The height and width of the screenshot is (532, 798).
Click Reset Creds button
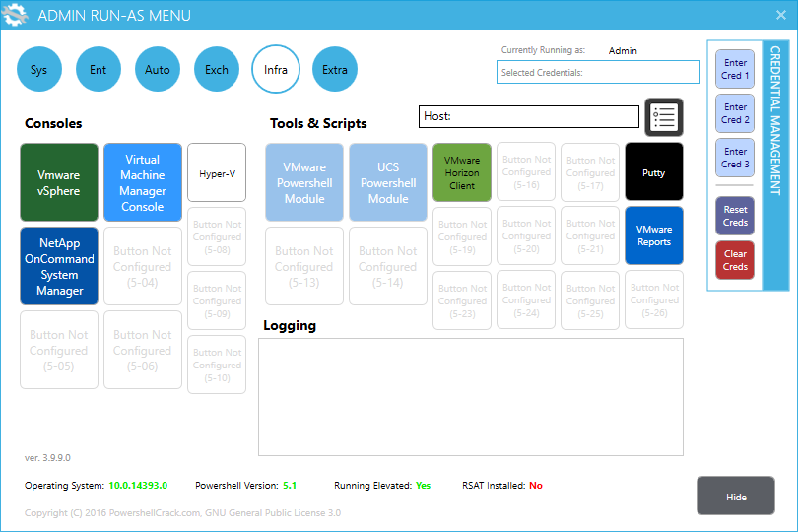pyautogui.click(x=735, y=216)
